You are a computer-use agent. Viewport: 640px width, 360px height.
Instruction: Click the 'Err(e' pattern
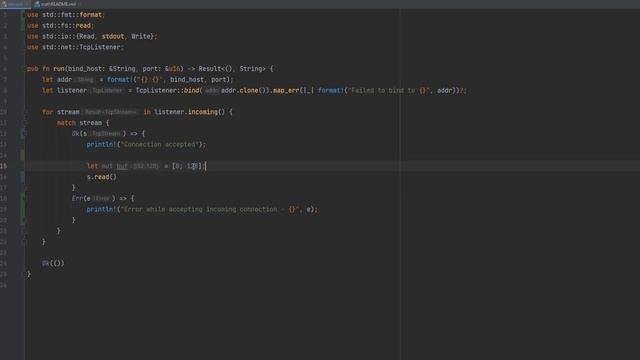click(x=81, y=198)
